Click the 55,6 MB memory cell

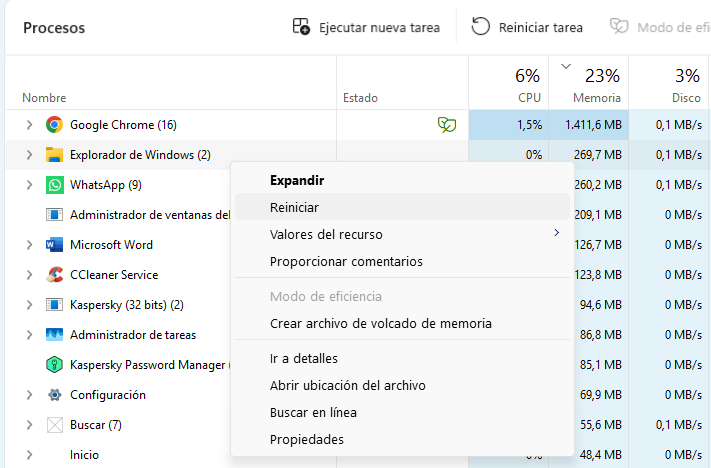tap(600, 425)
